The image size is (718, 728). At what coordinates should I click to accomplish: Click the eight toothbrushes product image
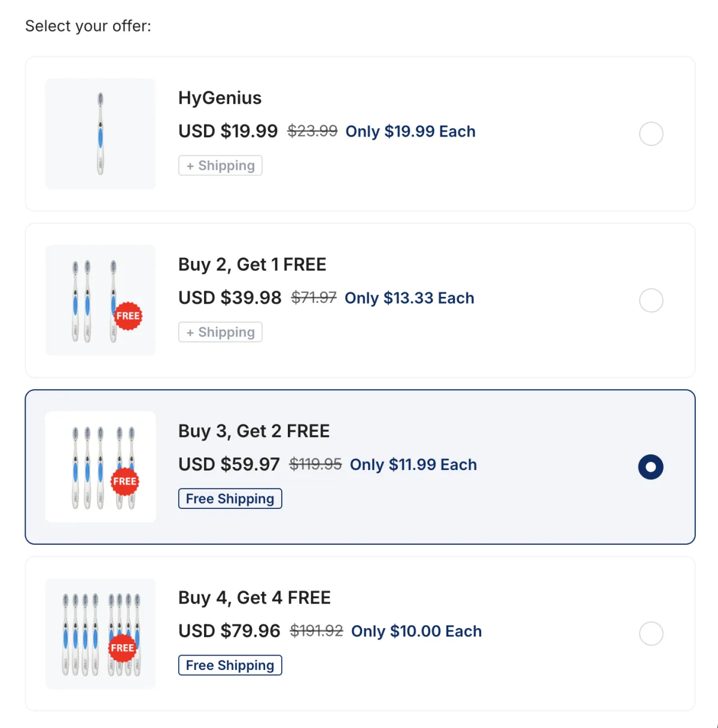point(101,633)
